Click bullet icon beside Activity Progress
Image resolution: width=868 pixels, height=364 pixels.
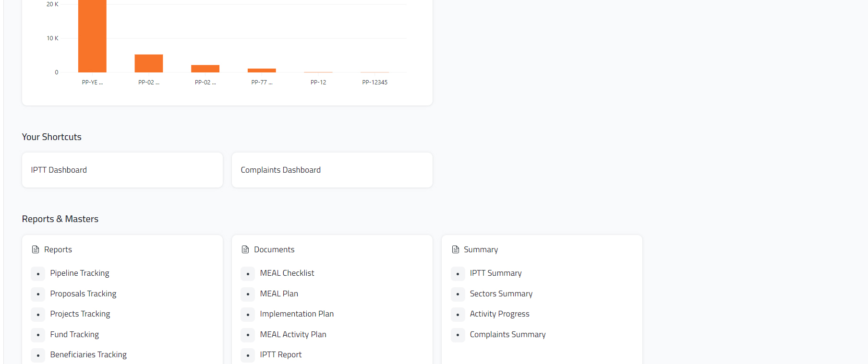pyautogui.click(x=458, y=315)
